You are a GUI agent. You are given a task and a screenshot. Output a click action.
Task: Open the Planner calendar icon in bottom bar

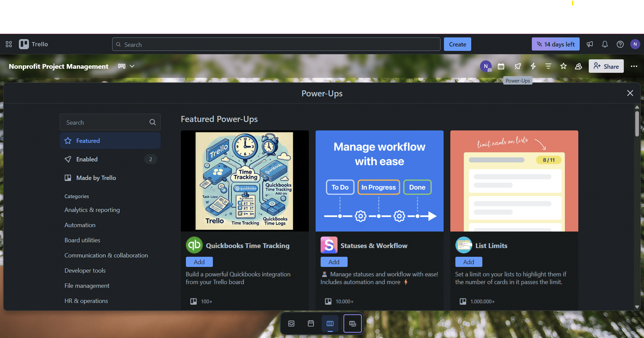pos(311,324)
